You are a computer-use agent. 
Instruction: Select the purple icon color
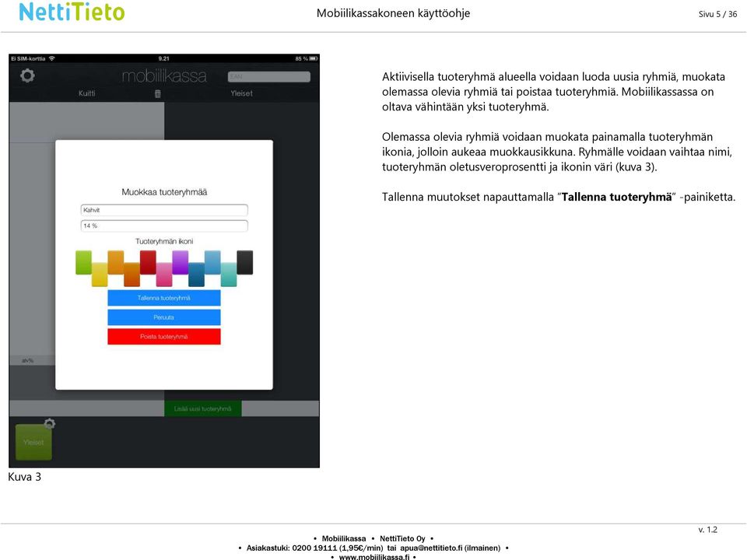pos(180,262)
